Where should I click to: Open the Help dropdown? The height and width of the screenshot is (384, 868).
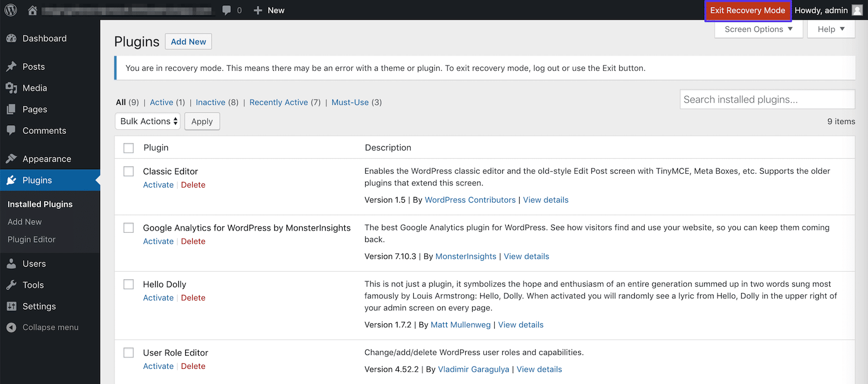(x=831, y=28)
